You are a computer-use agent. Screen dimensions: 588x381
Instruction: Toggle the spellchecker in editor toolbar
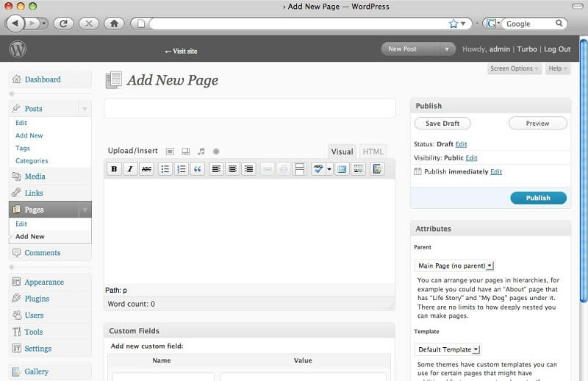click(x=318, y=169)
